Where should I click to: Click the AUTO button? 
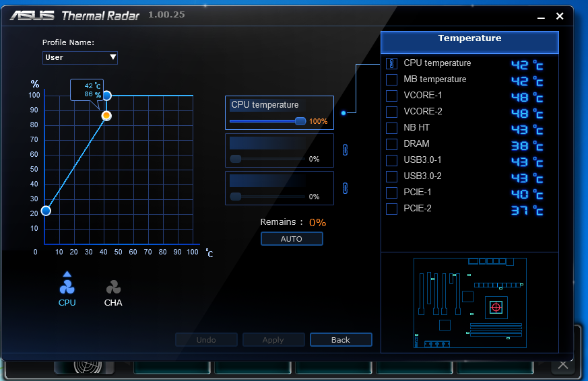292,239
